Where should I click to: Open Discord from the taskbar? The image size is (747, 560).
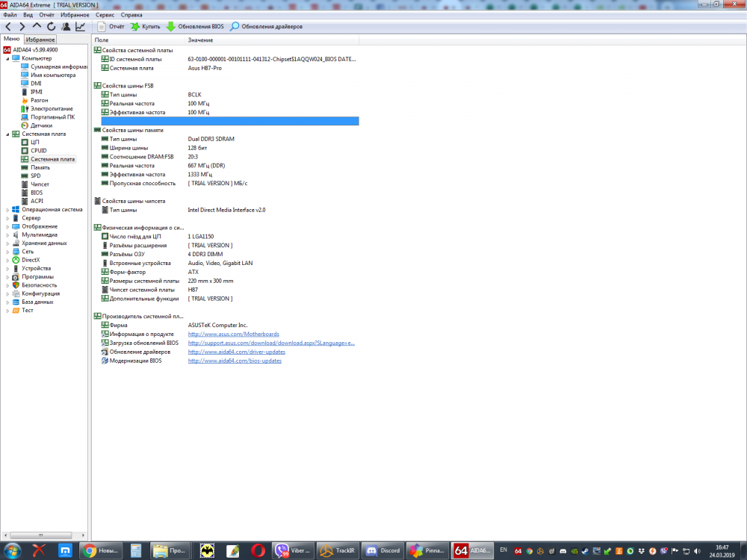point(383,551)
